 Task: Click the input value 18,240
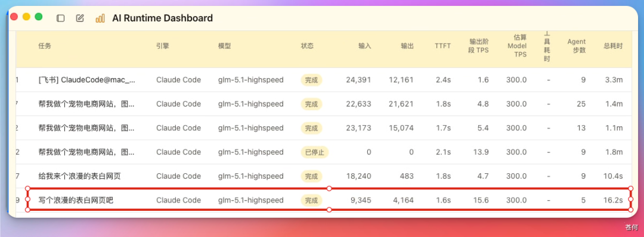[x=358, y=176]
